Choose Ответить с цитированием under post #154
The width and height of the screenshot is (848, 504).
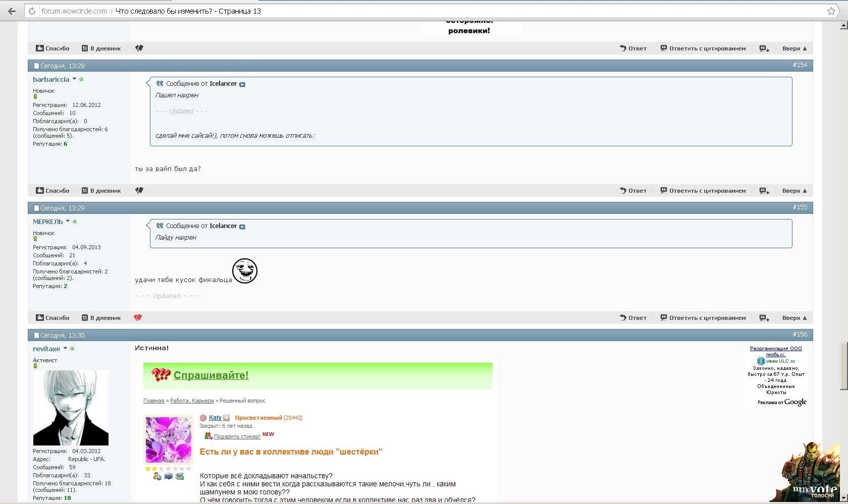(x=703, y=191)
